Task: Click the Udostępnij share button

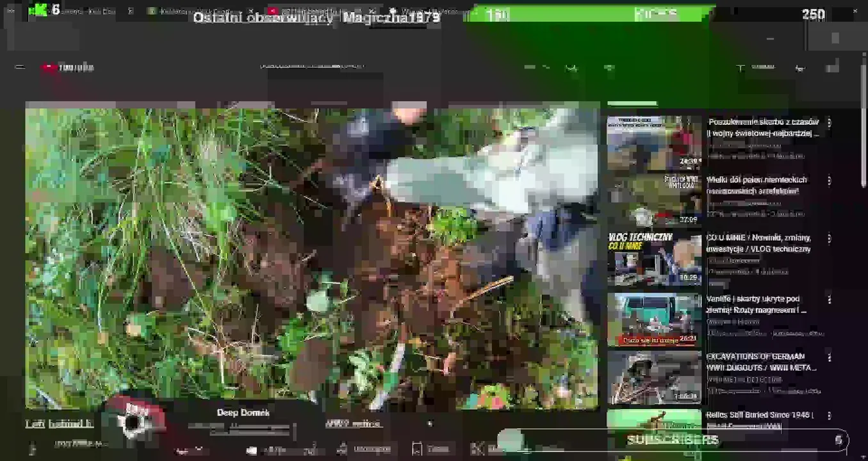Action: (x=364, y=449)
